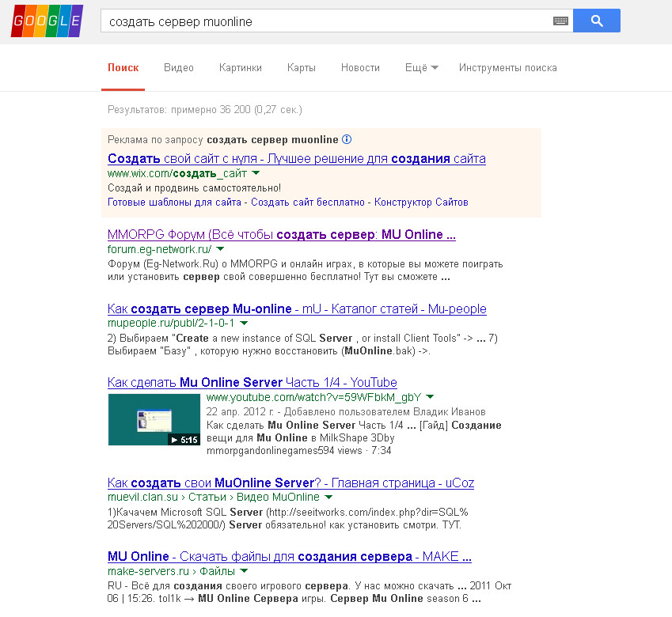The width and height of the screenshot is (672, 617).
Task: Switch to the Новости tab
Action: [x=360, y=68]
